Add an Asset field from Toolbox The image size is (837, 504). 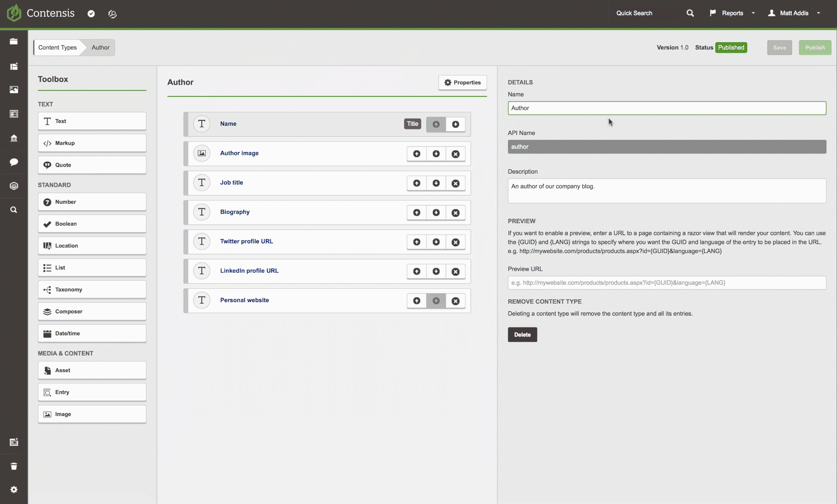[92, 370]
